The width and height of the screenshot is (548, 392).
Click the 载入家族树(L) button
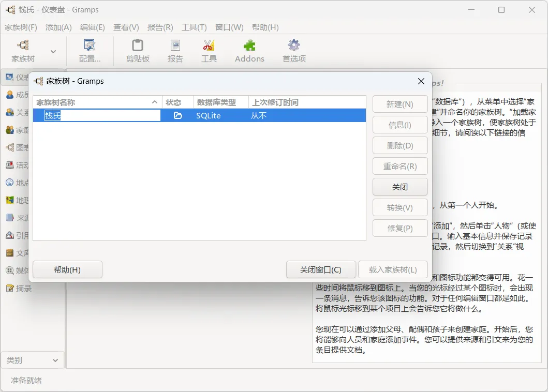tap(393, 269)
